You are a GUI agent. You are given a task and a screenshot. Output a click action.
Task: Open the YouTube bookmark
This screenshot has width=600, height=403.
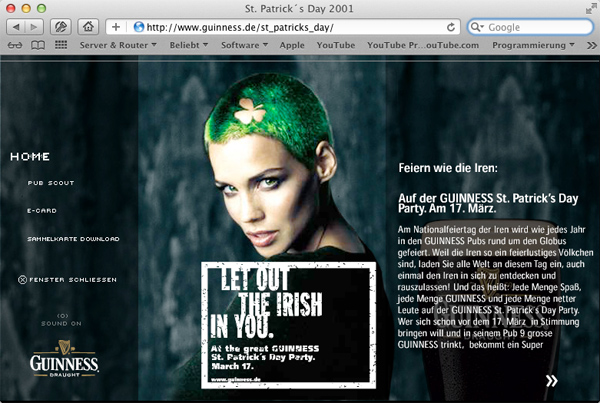(336, 45)
